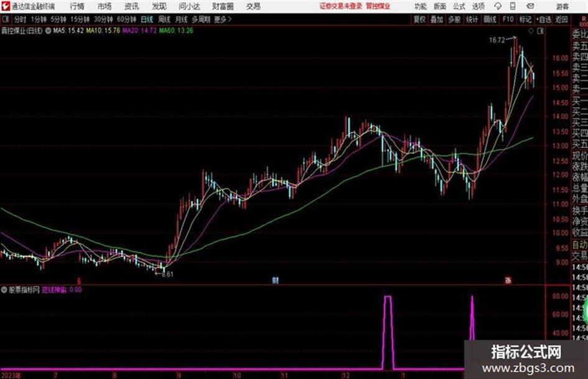
Task: Open the mobile phone icon in title bar
Action: [513, 6]
